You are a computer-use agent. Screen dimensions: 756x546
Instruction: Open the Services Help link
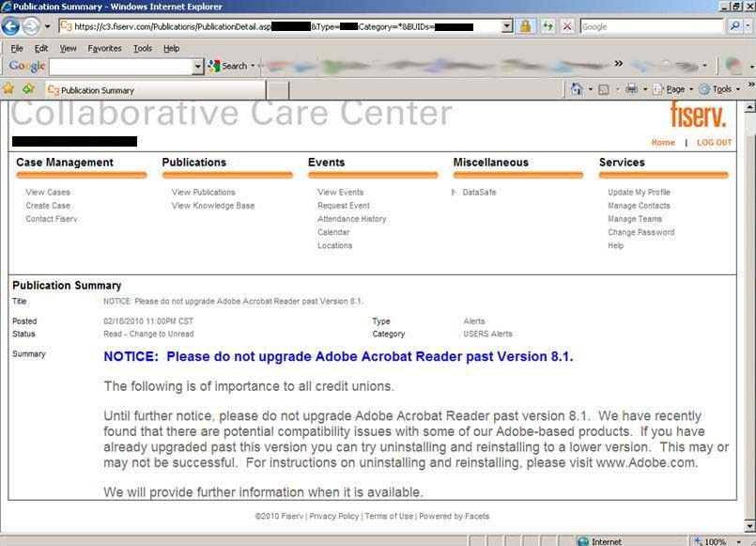click(x=615, y=245)
